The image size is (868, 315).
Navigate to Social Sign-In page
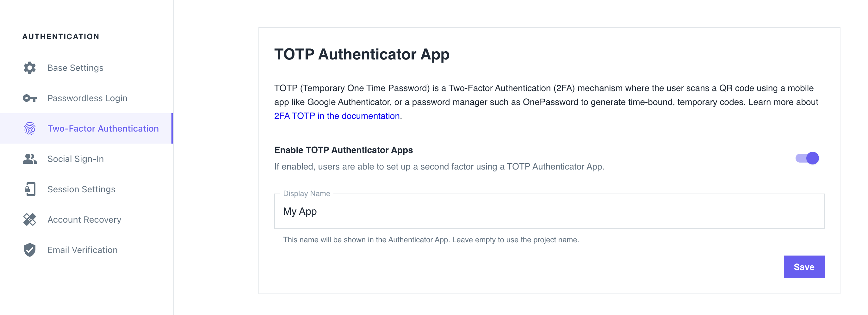76,159
